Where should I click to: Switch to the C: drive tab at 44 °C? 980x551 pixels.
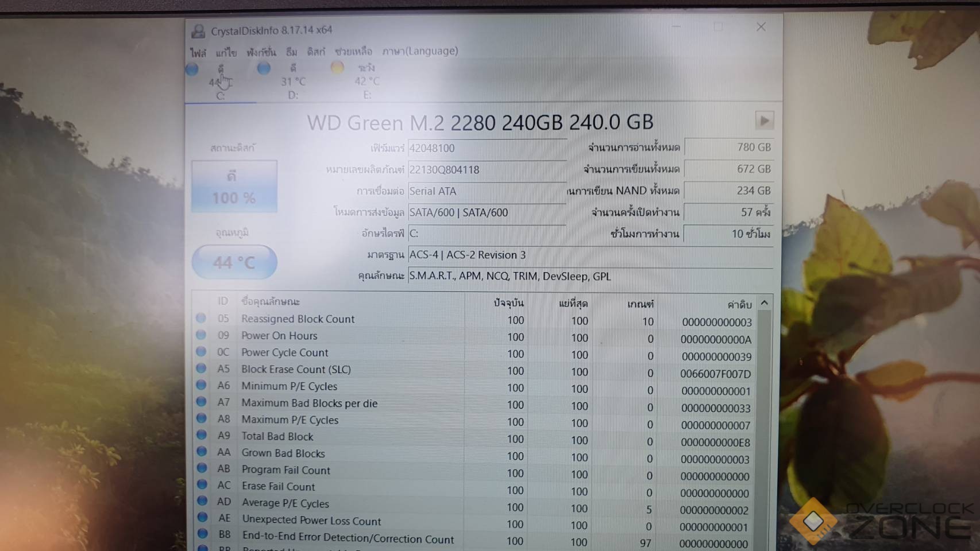221,82
